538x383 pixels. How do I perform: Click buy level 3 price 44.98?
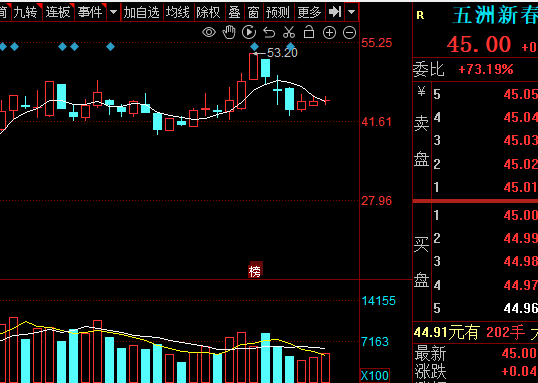[x=521, y=262]
